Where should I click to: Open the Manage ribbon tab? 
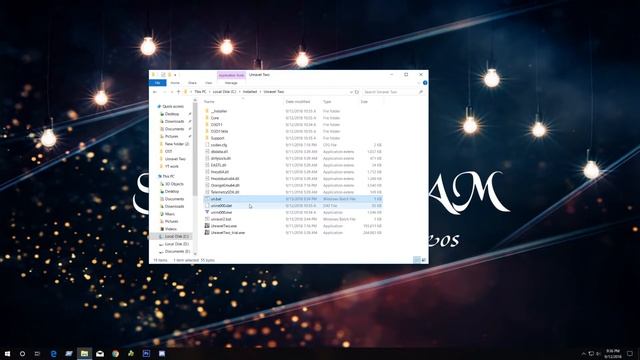tap(231, 83)
